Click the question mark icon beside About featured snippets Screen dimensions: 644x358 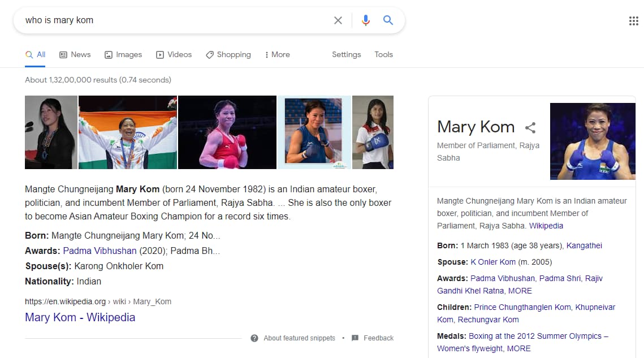[x=254, y=338]
